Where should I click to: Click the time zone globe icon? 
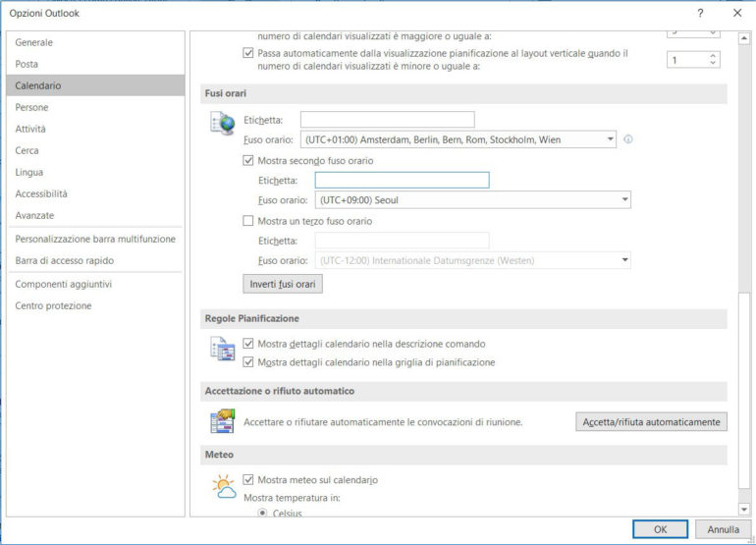(222, 123)
